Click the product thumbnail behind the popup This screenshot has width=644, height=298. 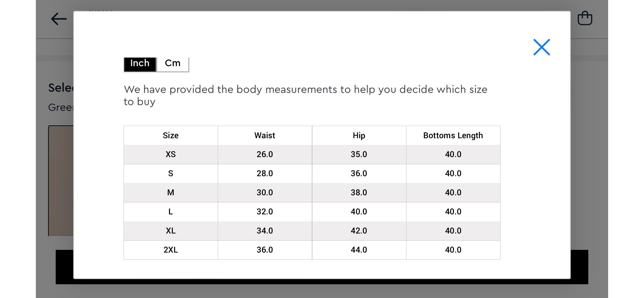pos(61,181)
